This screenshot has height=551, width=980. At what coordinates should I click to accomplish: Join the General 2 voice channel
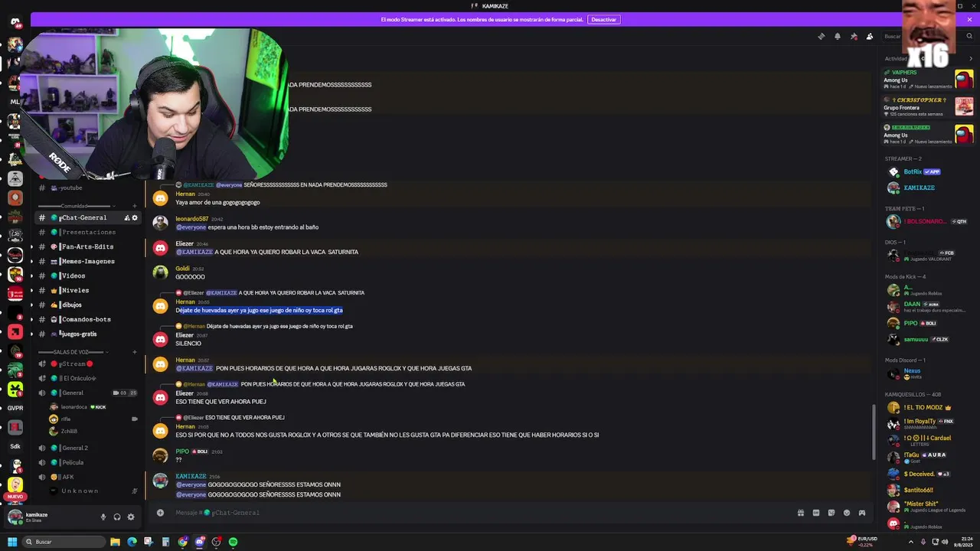[x=88, y=448]
